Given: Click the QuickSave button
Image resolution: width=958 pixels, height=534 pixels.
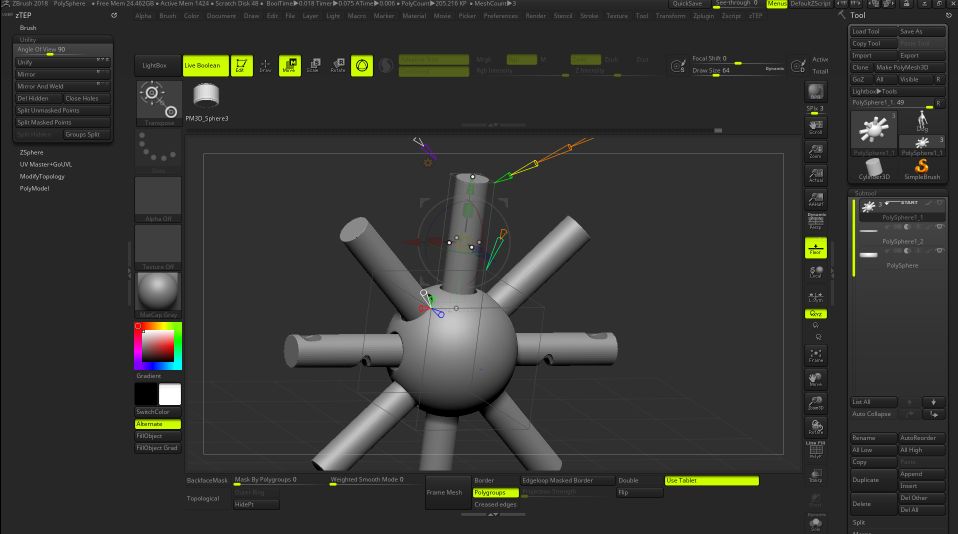Looking at the screenshot, I should coord(687,4).
